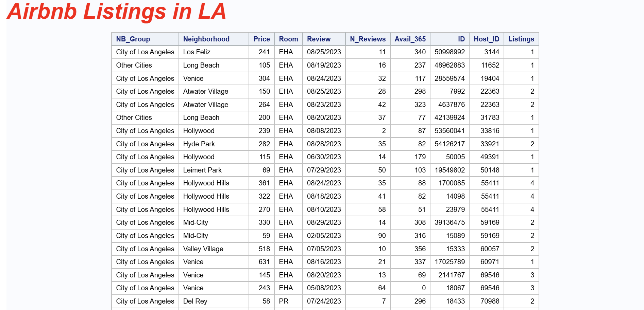644x310 pixels.
Task: Select ID value 17025789
Action: (x=450, y=262)
